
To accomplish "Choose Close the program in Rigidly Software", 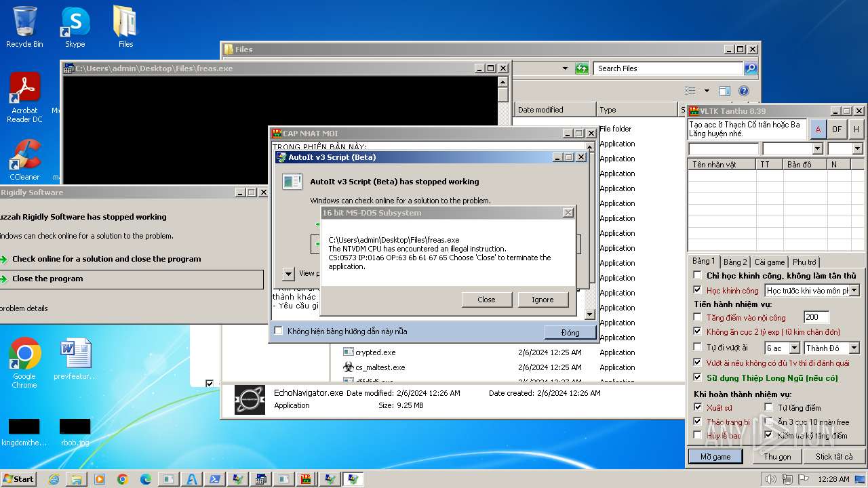I will pos(132,279).
